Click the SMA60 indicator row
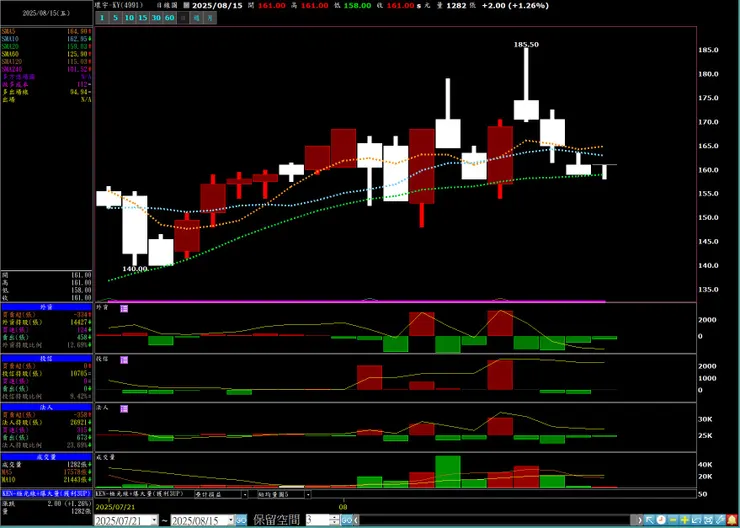 tap(46, 54)
